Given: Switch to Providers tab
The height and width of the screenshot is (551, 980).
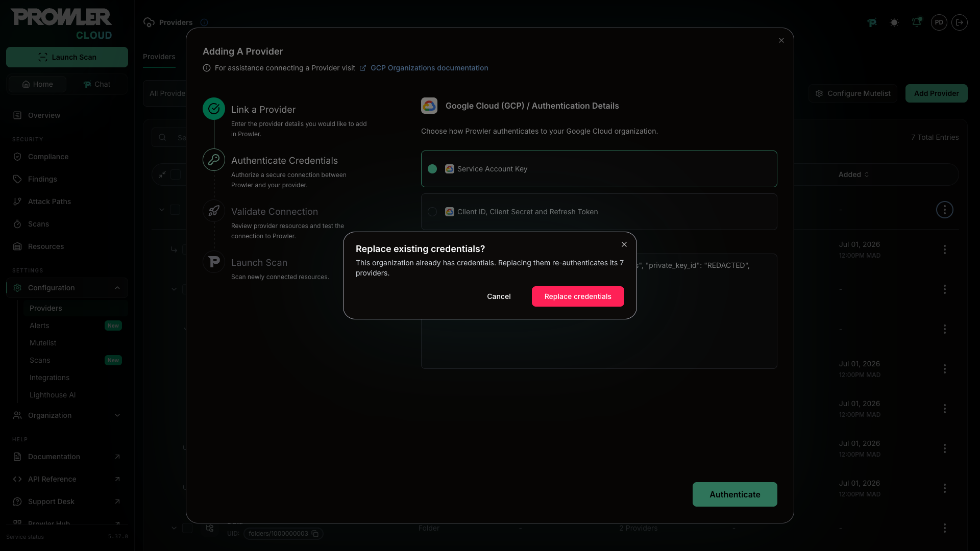Looking at the screenshot, I should point(159,57).
